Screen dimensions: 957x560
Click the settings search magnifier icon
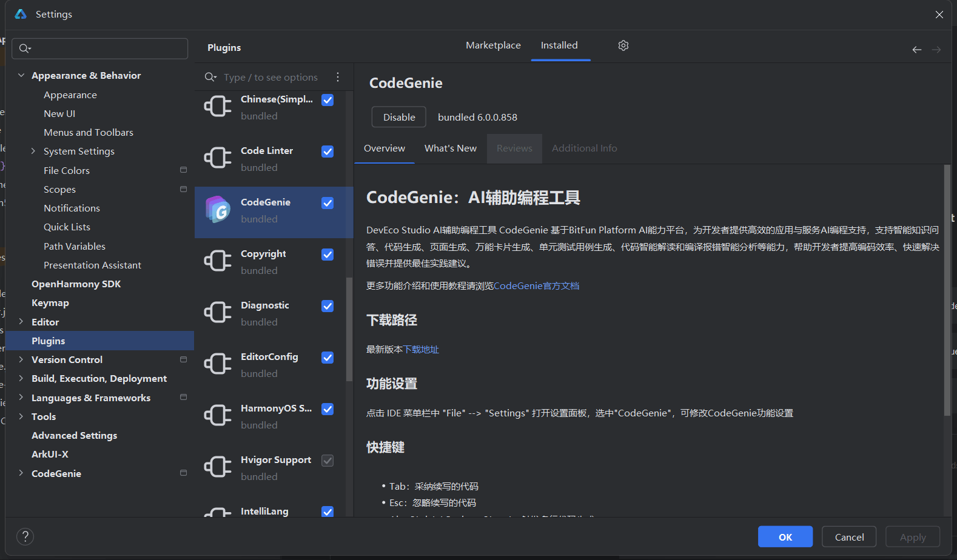(24, 48)
